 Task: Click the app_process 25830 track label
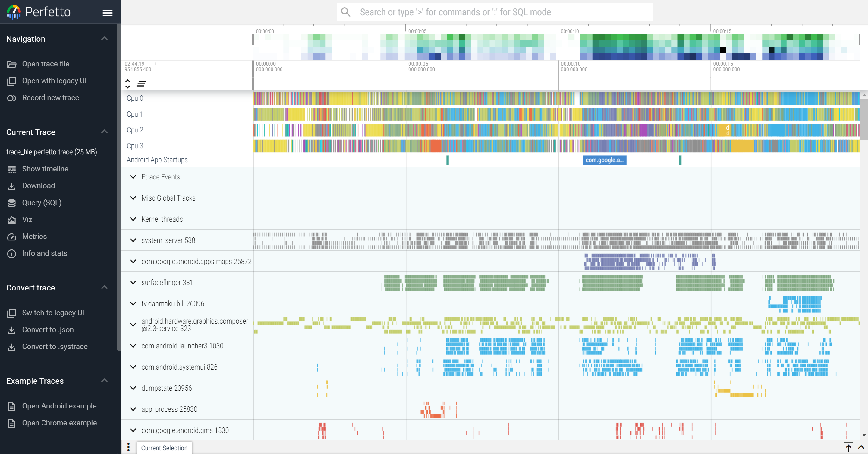pos(169,409)
